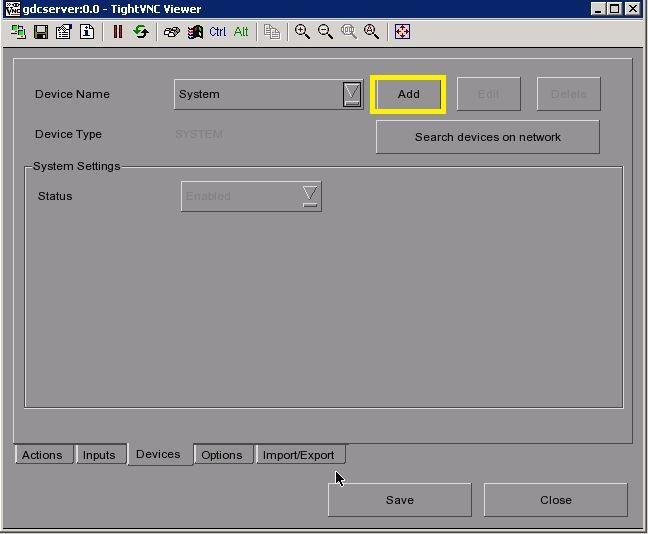Switch to the Inputs tab

[x=100, y=455]
